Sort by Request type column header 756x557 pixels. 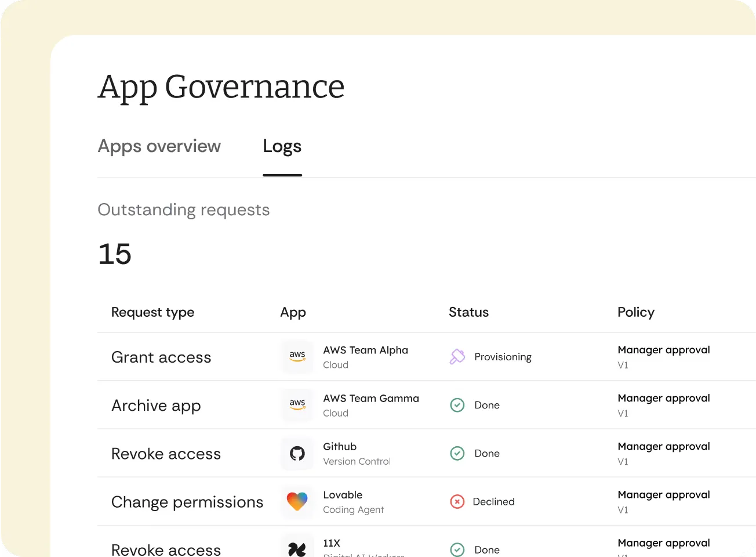(x=153, y=312)
